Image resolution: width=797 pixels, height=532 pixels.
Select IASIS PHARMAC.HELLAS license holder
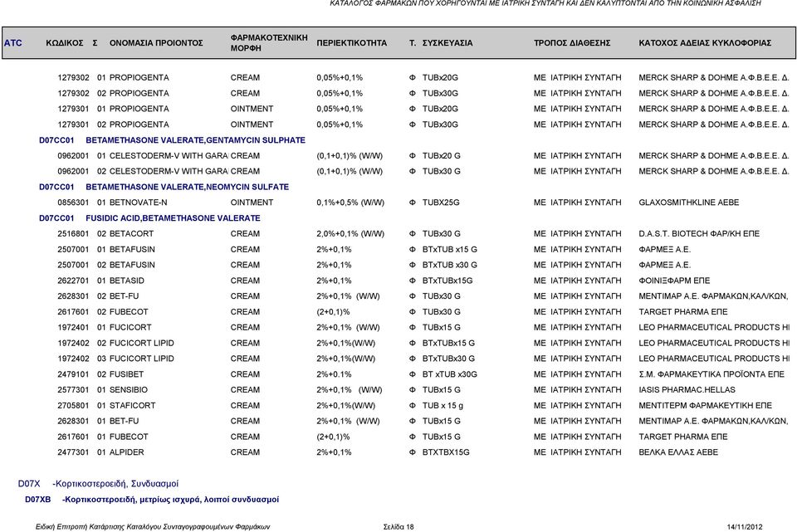[x=687, y=390]
